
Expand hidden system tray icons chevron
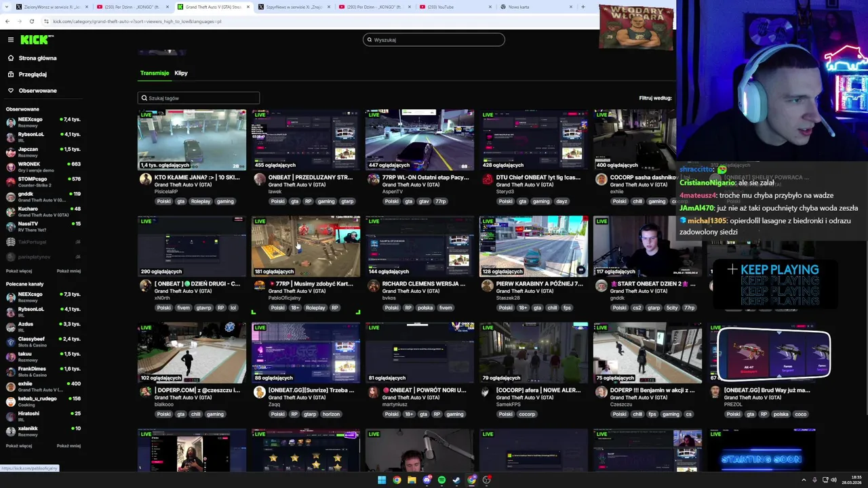pos(805,480)
